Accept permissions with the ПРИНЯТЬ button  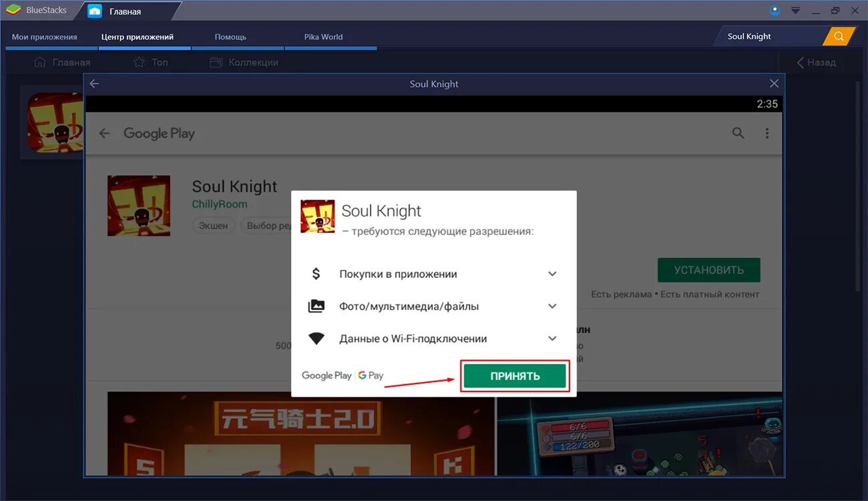(515, 376)
